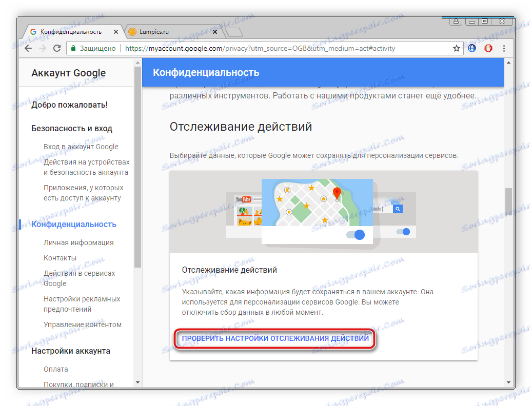532x406 pixels.
Task: Click the browser forward arrow
Action: (43, 49)
